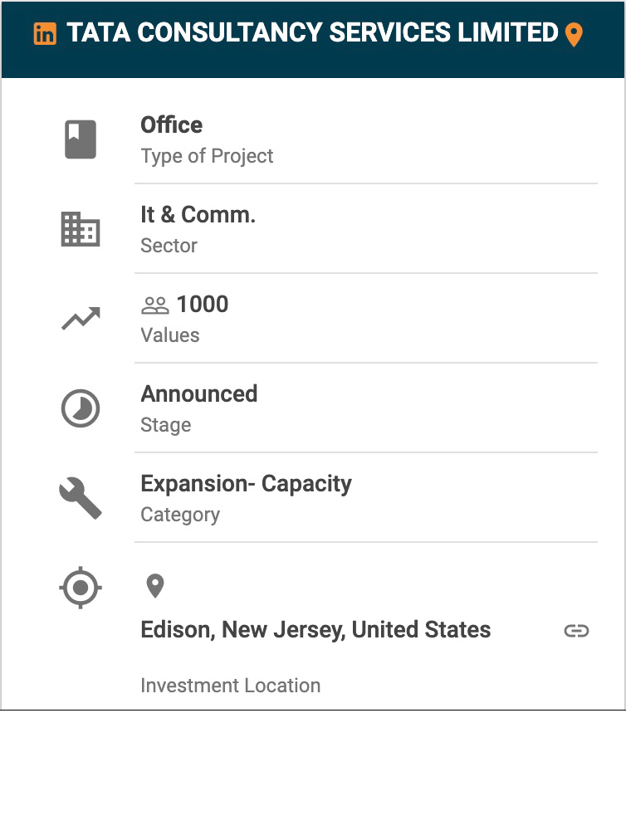Click the LinkedIn icon in header
Image resolution: width=626 pixels, height=840 pixels.
[x=45, y=34]
